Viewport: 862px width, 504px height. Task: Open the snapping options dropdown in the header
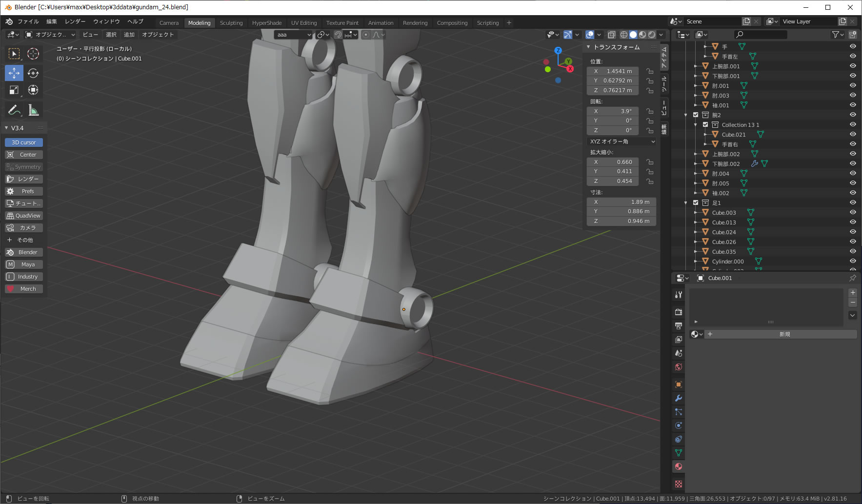(x=355, y=35)
